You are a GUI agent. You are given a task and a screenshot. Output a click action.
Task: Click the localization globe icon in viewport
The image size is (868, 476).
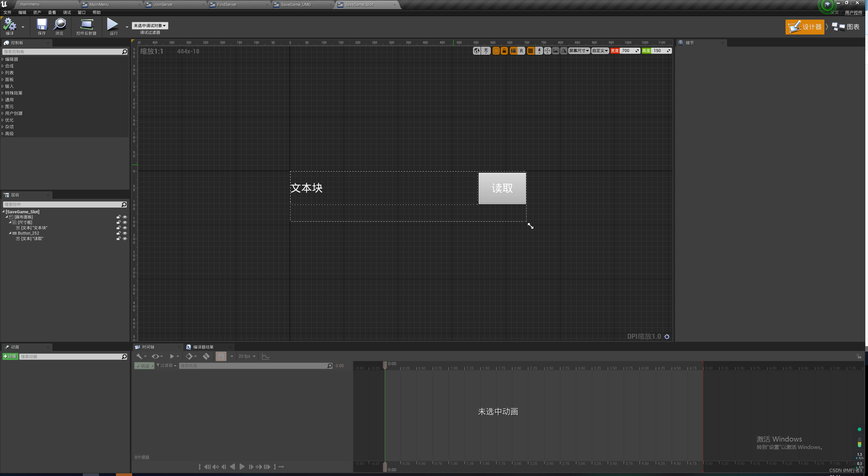pos(477,51)
